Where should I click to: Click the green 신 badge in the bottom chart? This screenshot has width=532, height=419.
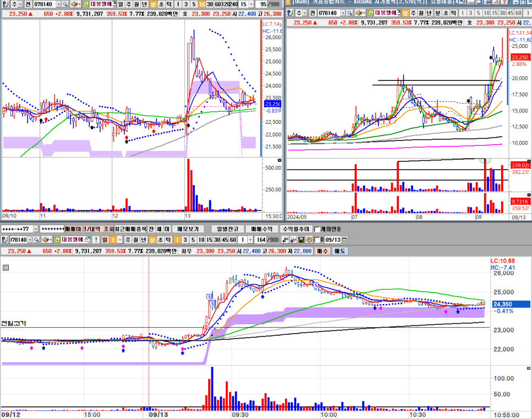(57, 240)
